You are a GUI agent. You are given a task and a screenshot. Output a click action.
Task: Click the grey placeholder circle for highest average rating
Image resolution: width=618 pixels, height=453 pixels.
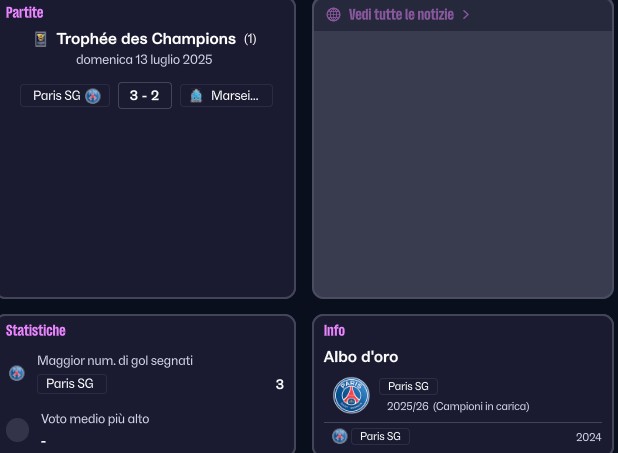point(17,430)
